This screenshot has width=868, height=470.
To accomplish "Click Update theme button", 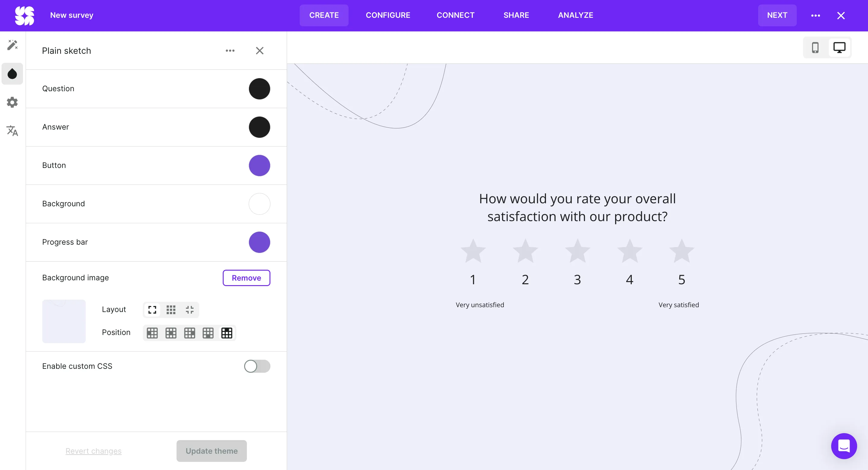I will click(211, 450).
